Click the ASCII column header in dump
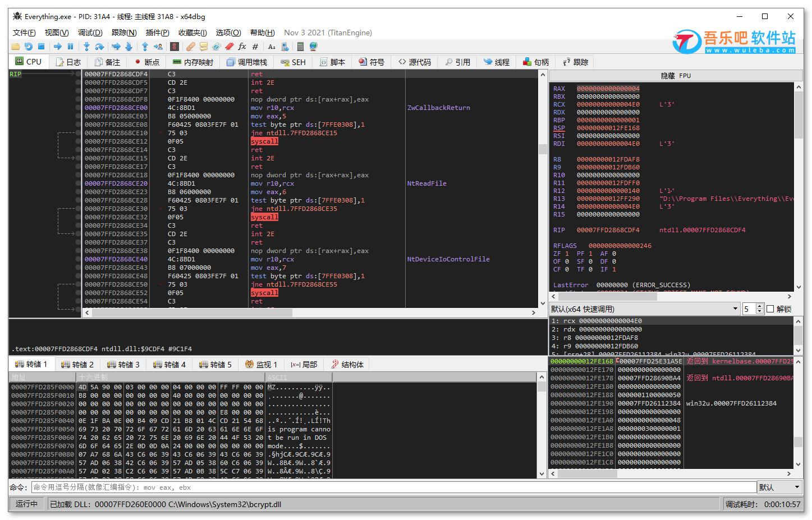 pyautogui.click(x=299, y=378)
